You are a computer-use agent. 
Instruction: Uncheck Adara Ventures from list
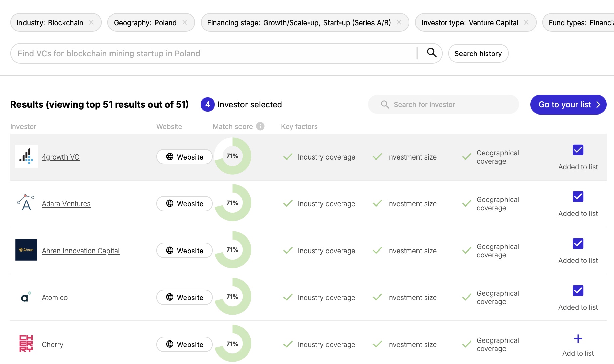[x=578, y=197]
